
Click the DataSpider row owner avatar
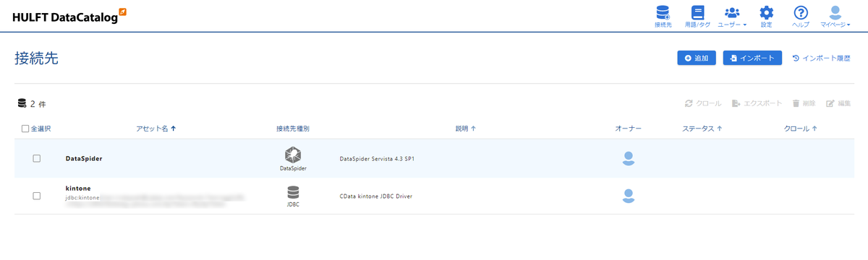click(x=629, y=158)
